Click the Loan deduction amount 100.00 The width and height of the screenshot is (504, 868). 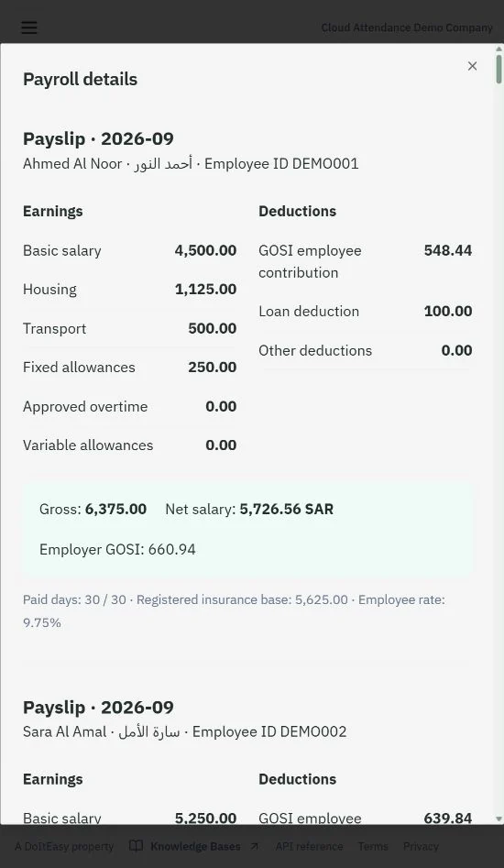(x=448, y=311)
